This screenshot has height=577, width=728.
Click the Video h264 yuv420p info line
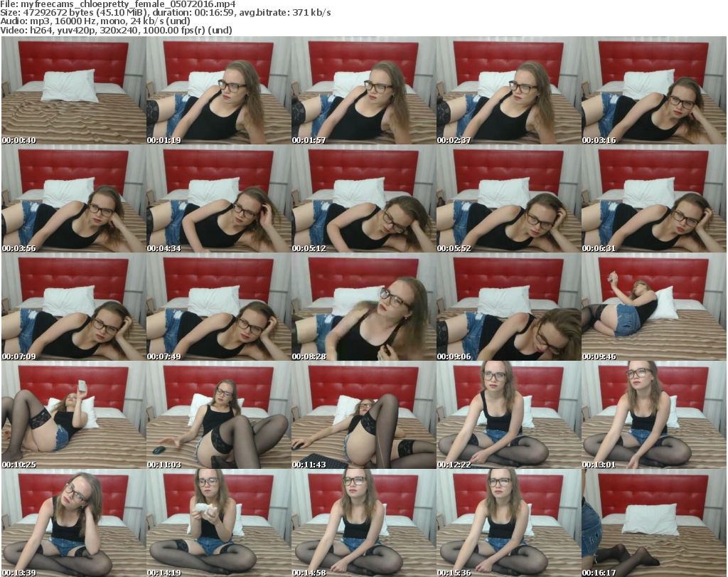tap(116, 30)
